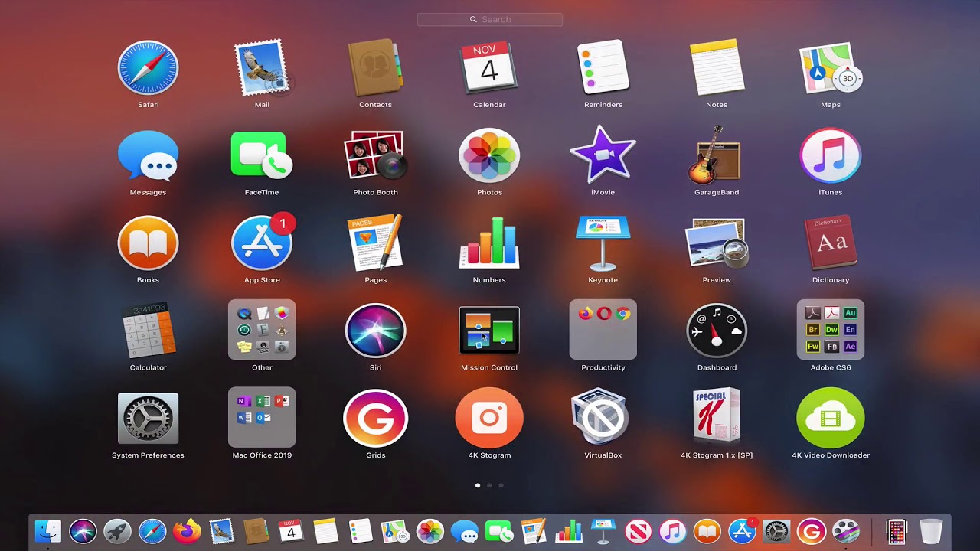
Task: Open Trash in the Dock
Action: click(931, 530)
